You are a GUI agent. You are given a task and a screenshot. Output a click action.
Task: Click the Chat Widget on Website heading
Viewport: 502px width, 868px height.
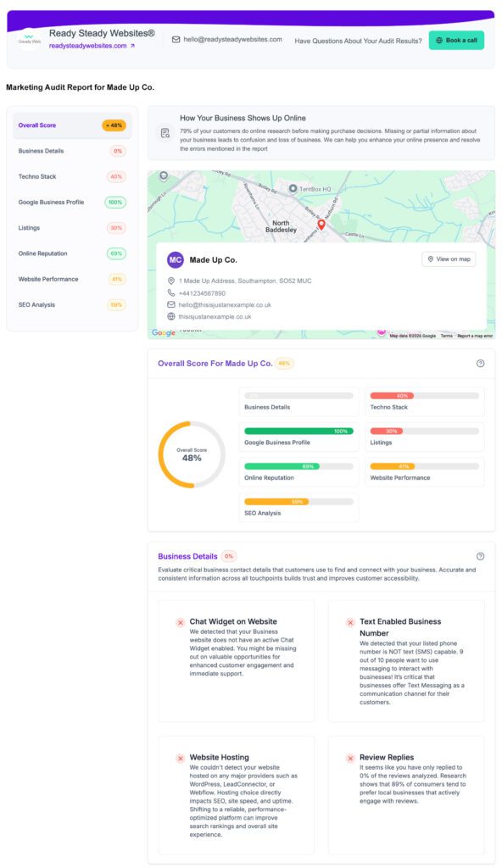(x=233, y=621)
